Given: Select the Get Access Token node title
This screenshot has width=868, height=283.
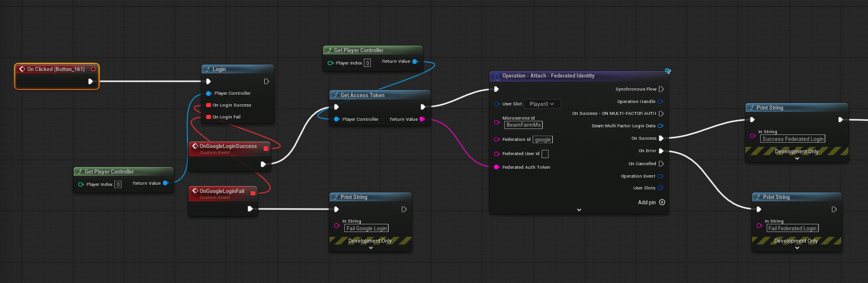Looking at the screenshot, I should pyautogui.click(x=363, y=95).
